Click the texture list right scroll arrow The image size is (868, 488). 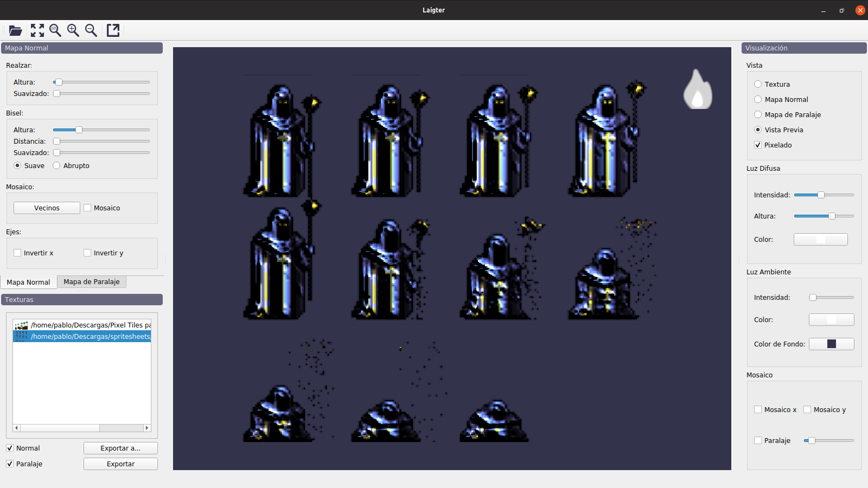pyautogui.click(x=147, y=428)
